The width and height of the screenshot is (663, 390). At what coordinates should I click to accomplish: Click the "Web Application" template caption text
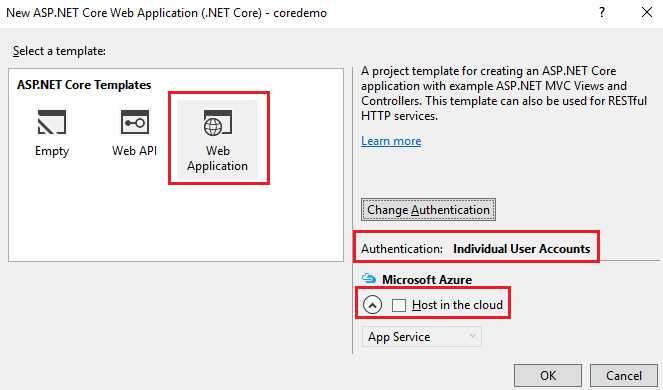217,158
